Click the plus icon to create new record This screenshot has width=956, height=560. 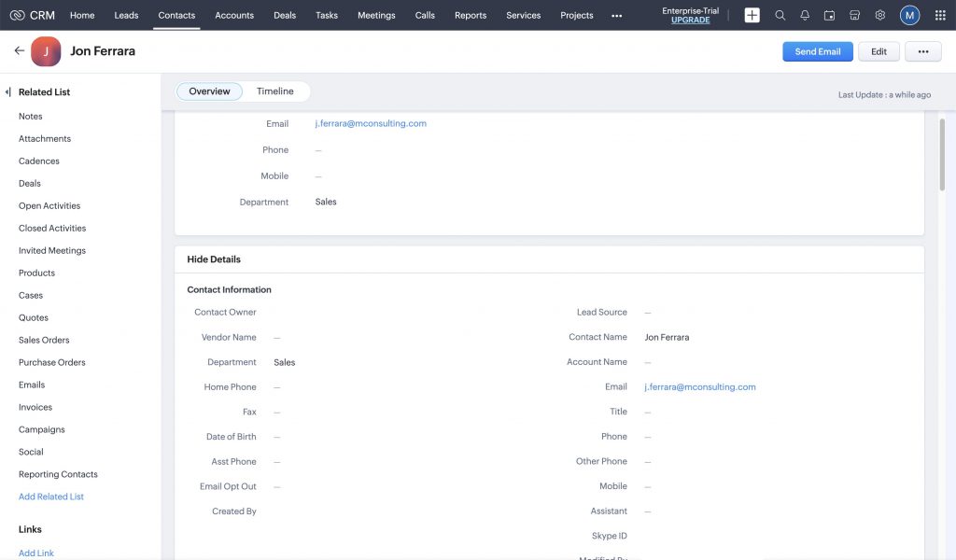click(752, 15)
